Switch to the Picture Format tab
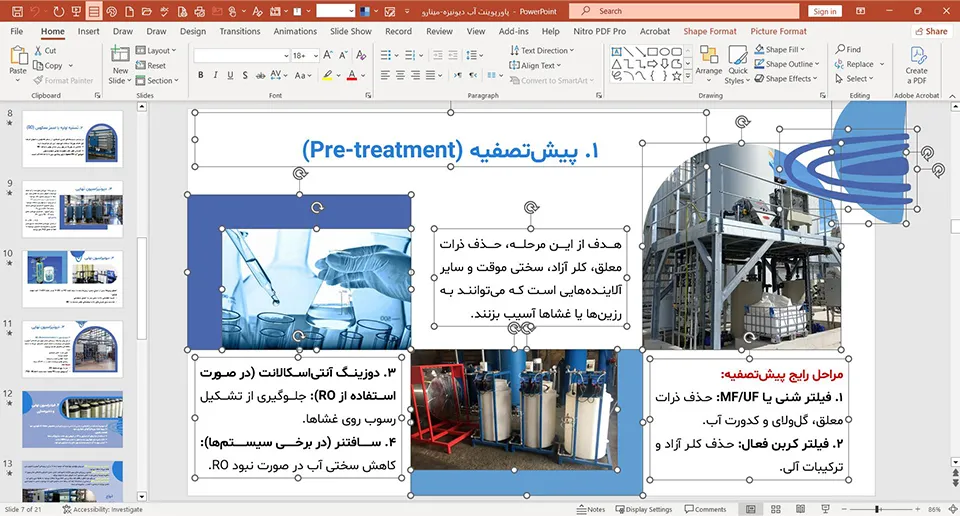 (779, 31)
